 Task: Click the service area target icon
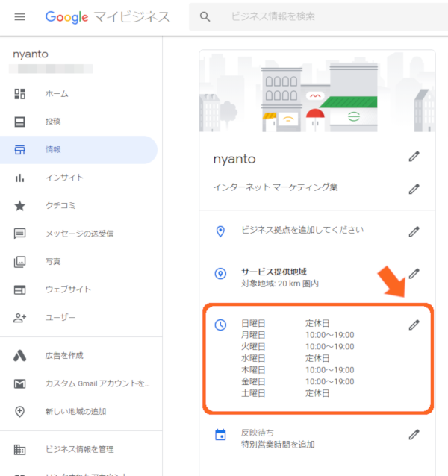click(x=220, y=274)
